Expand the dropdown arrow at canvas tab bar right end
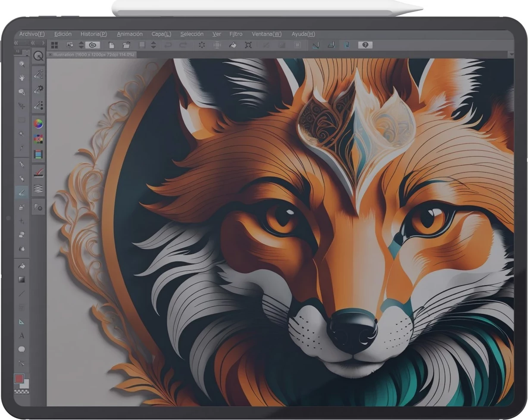The image size is (528, 420). tap(511, 55)
